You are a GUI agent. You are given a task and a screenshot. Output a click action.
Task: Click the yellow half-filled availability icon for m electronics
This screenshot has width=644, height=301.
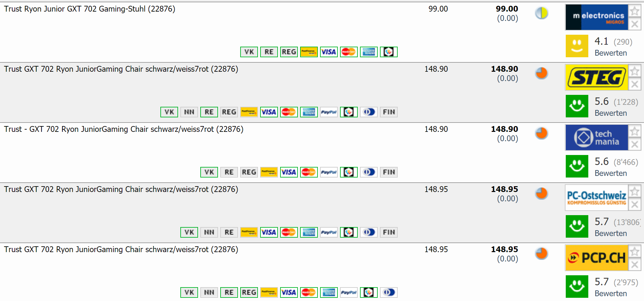click(x=542, y=13)
